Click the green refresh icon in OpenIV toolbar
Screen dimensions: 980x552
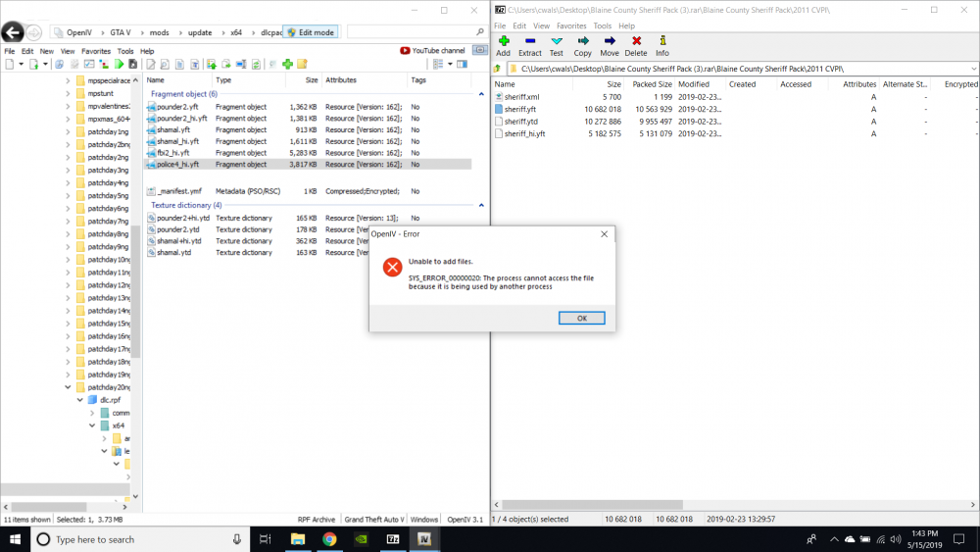256,65
